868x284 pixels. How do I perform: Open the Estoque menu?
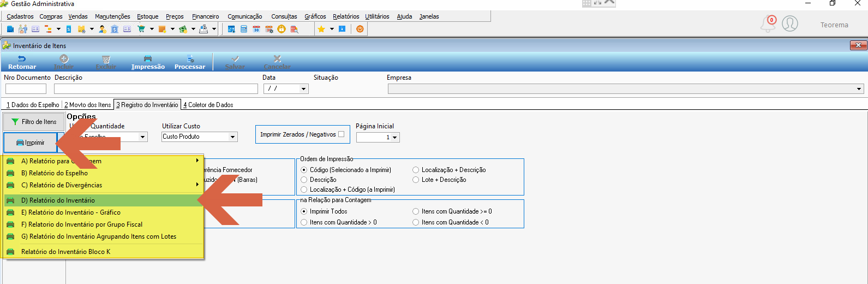pyautogui.click(x=147, y=16)
